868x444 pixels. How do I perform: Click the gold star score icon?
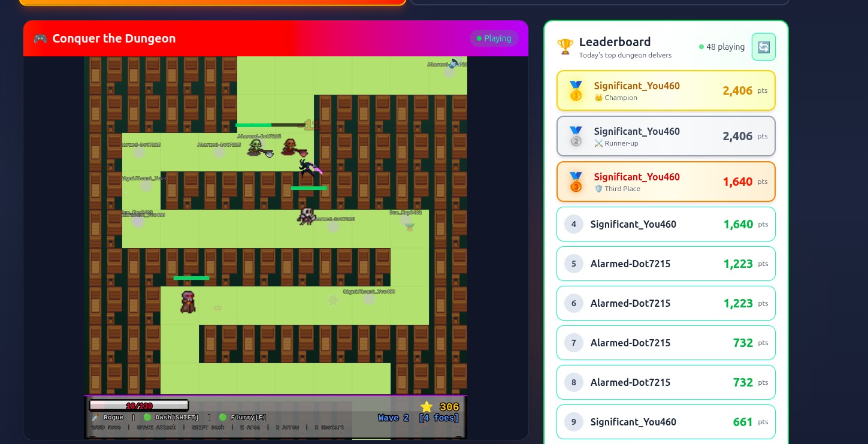coord(427,407)
